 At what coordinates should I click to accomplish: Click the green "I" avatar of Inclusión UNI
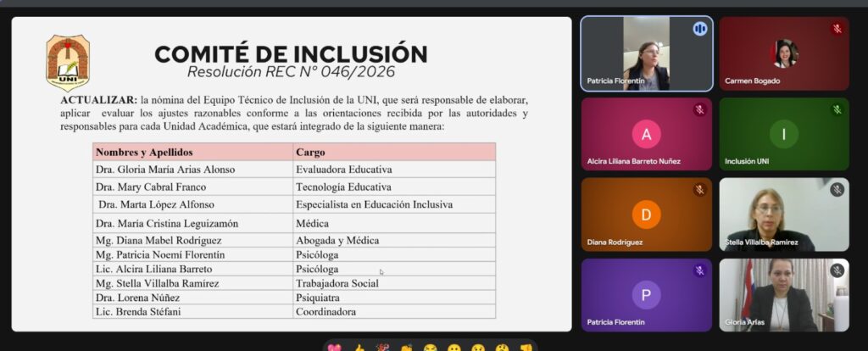(784, 134)
